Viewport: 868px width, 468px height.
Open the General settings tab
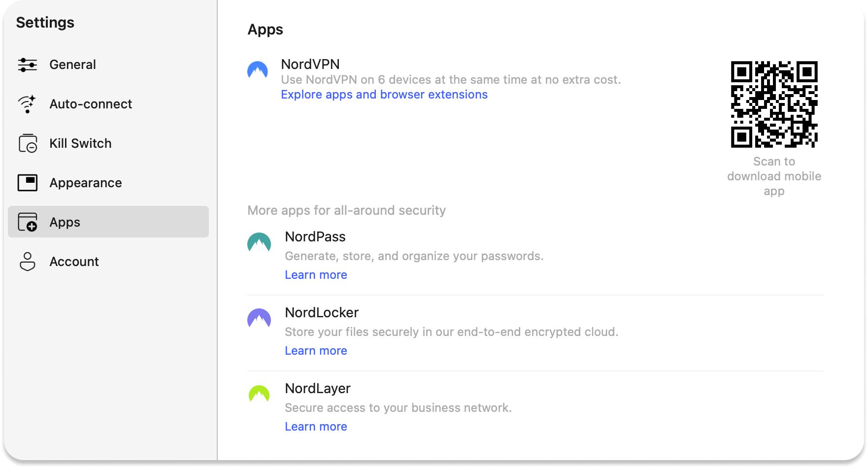(x=72, y=65)
